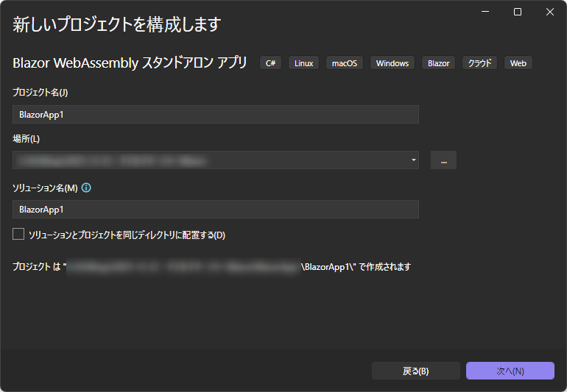
Task: Click the Windows tag
Action: pyautogui.click(x=392, y=63)
